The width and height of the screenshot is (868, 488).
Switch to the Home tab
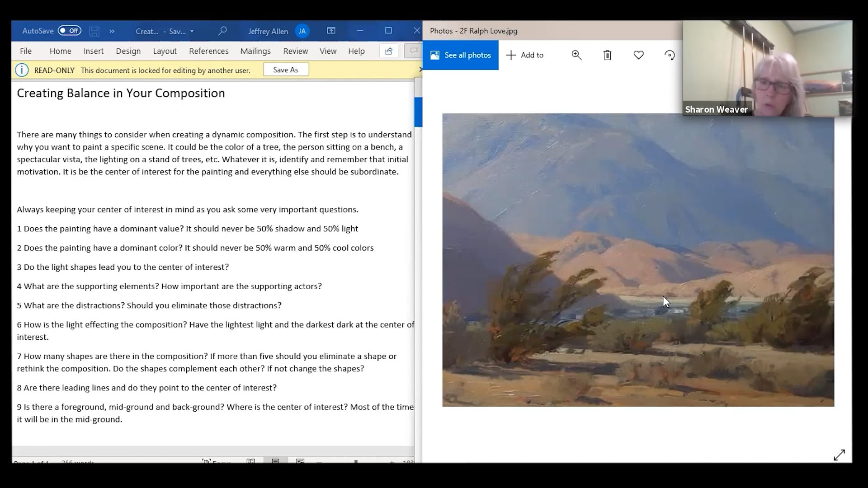tap(60, 51)
